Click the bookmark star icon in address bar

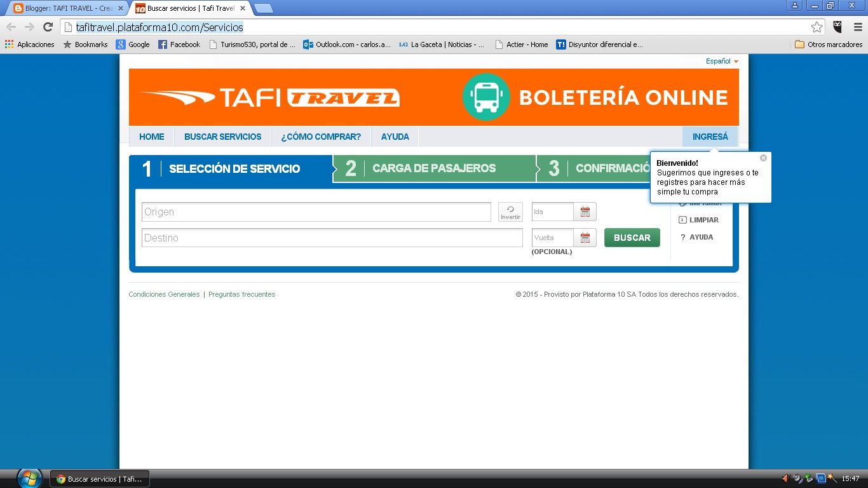(818, 27)
